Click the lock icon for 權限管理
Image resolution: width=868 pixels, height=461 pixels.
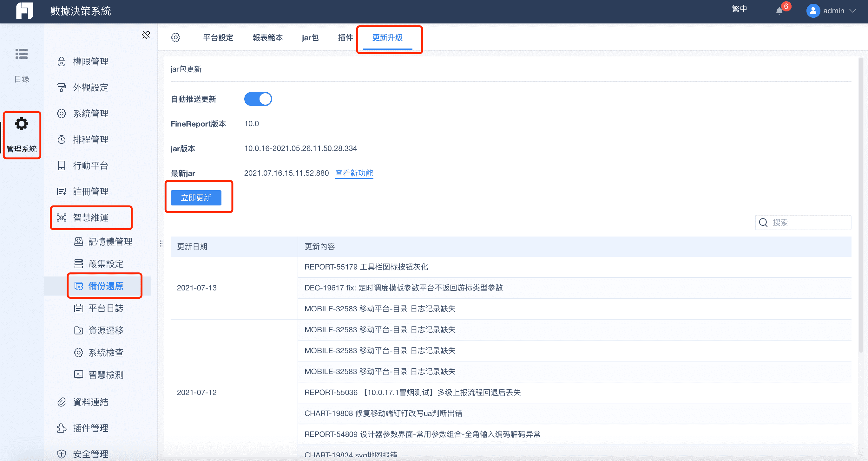point(61,62)
